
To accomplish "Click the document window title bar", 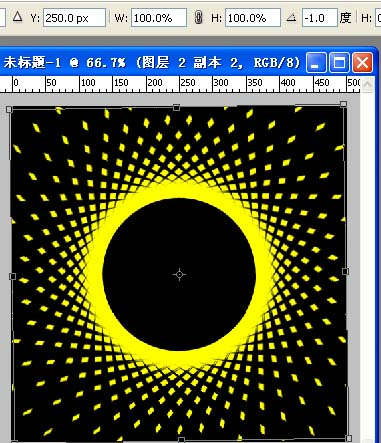I will tap(152, 62).
